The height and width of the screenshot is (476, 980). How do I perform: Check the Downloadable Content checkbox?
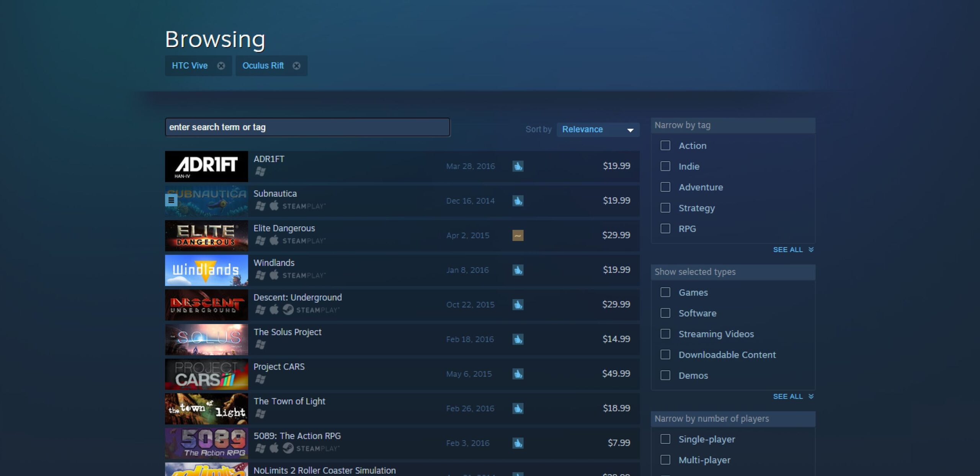665,355
